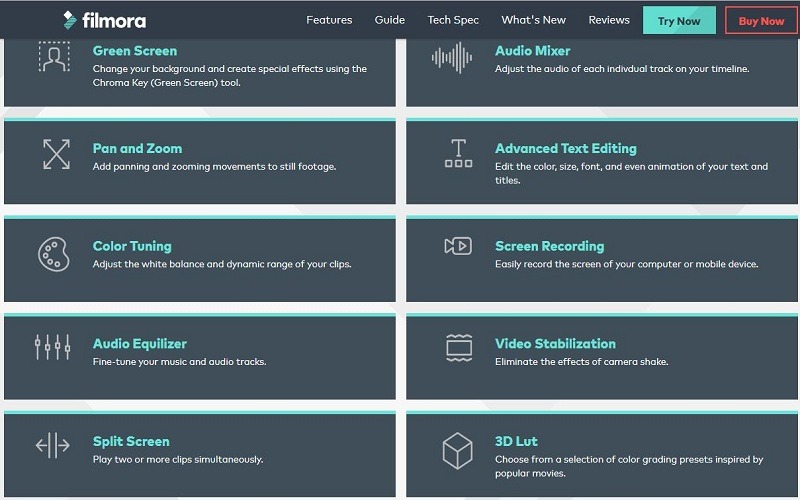Open the Features menu item
The width and height of the screenshot is (800, 500).
[x=329, y=20]
